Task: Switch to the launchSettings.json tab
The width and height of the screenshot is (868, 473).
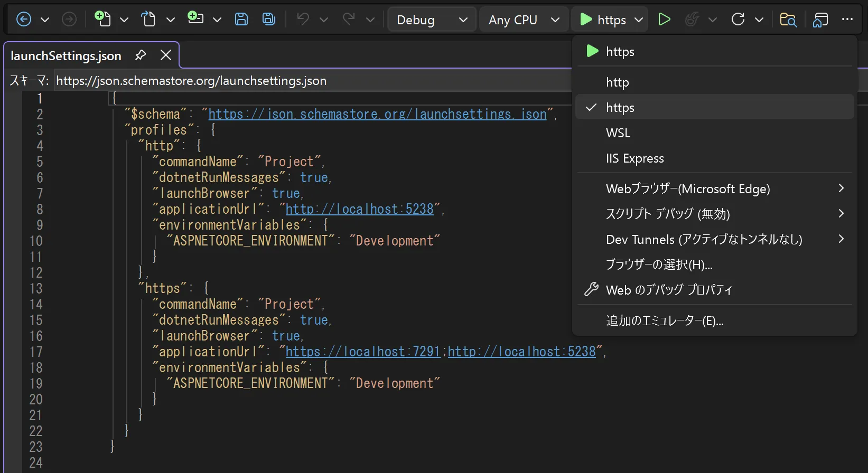Action: 66,55
